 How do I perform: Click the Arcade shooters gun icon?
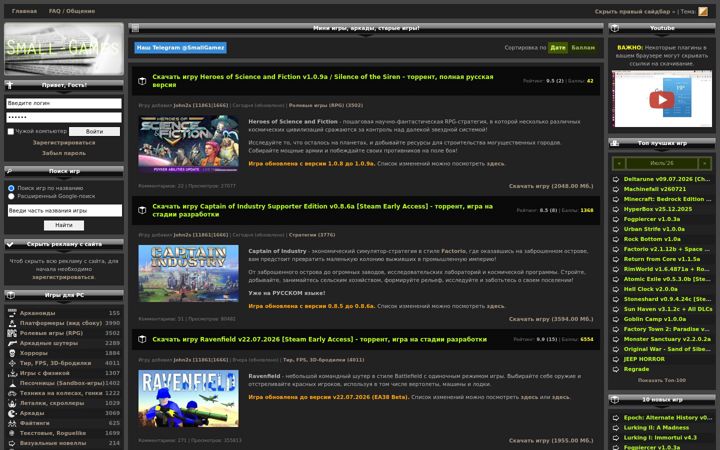click(x=12, y=343)
